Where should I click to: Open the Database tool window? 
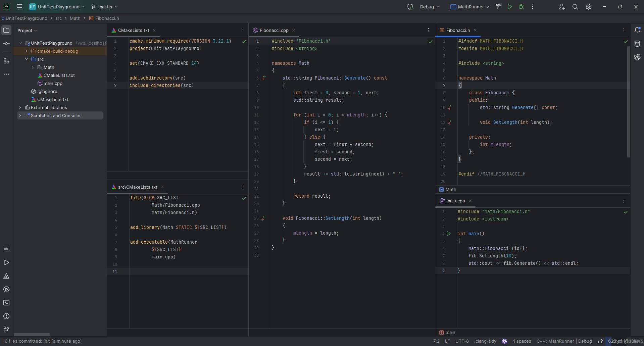(637, 44)
